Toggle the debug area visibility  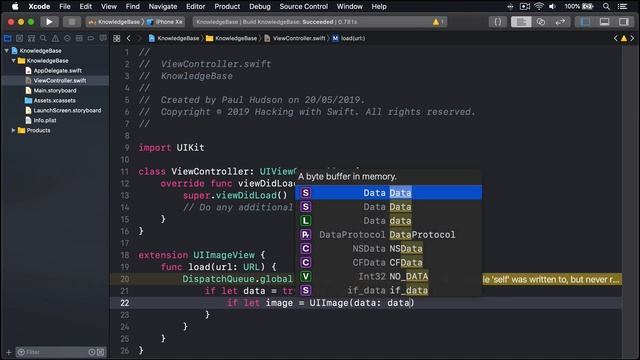(604, 22)
